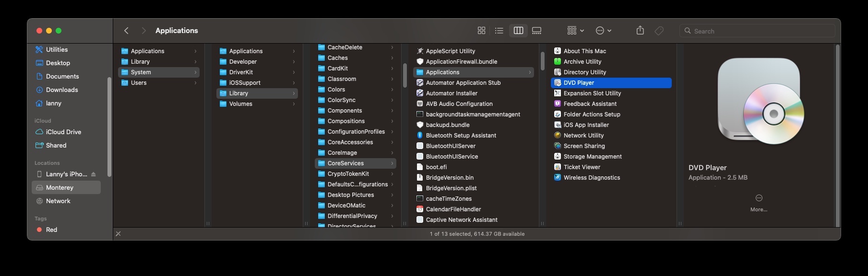
Task: Select Storage Management app
Action: (x=611, y=156)
